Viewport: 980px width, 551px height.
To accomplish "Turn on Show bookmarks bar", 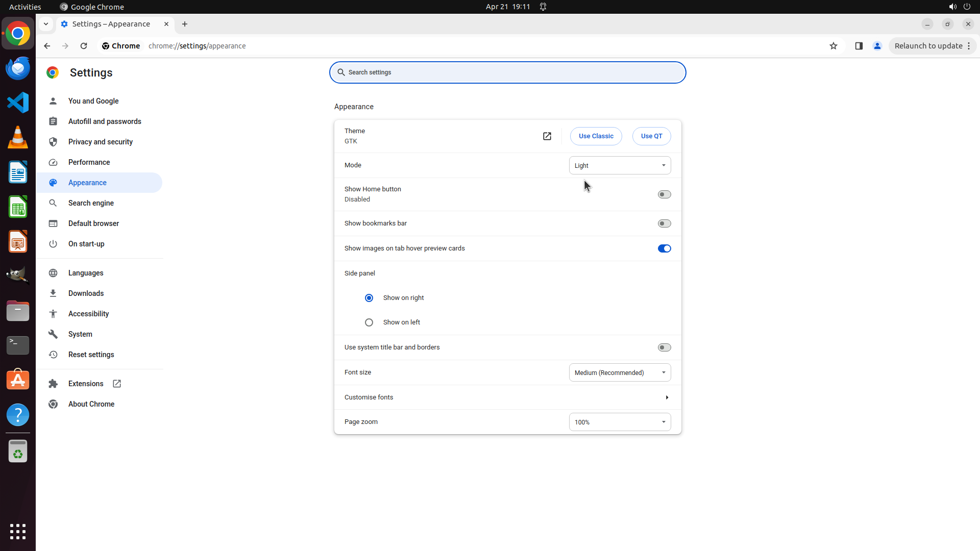I will pos(664,223).
